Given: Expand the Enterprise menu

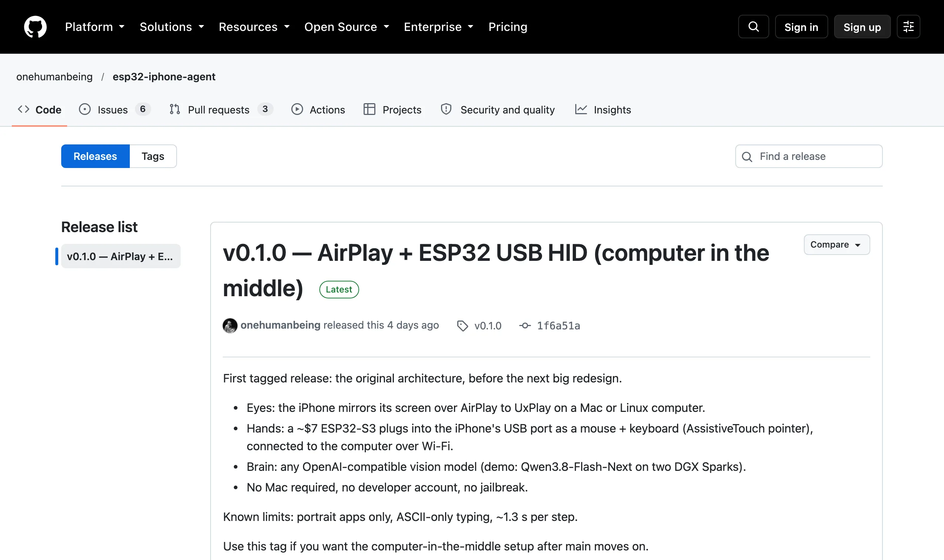Looking at the screenshot, I should click(x=439, y=27).
